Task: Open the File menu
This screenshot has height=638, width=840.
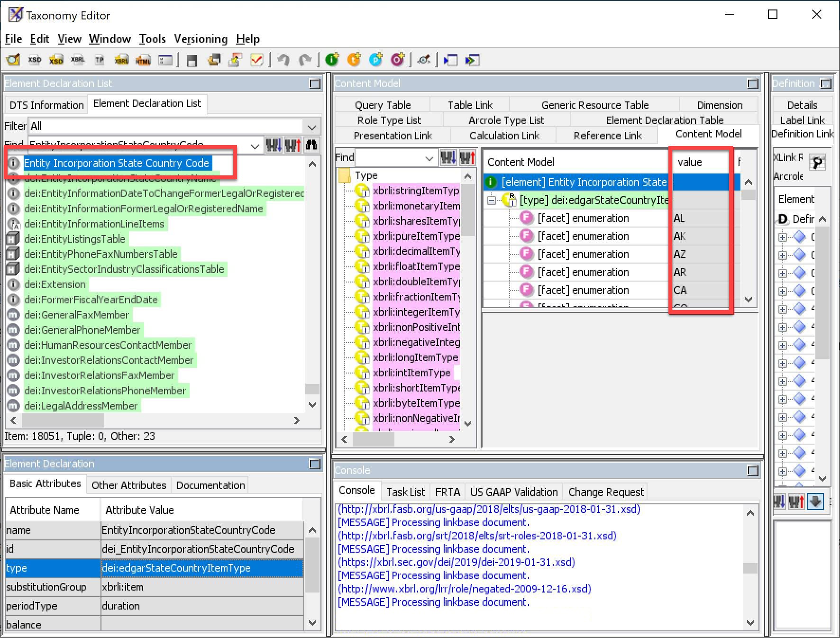Action: 13,39
